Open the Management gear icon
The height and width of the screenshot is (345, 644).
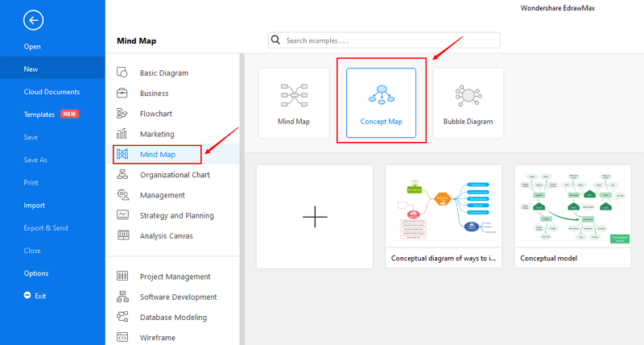click(x=122, y=195)
